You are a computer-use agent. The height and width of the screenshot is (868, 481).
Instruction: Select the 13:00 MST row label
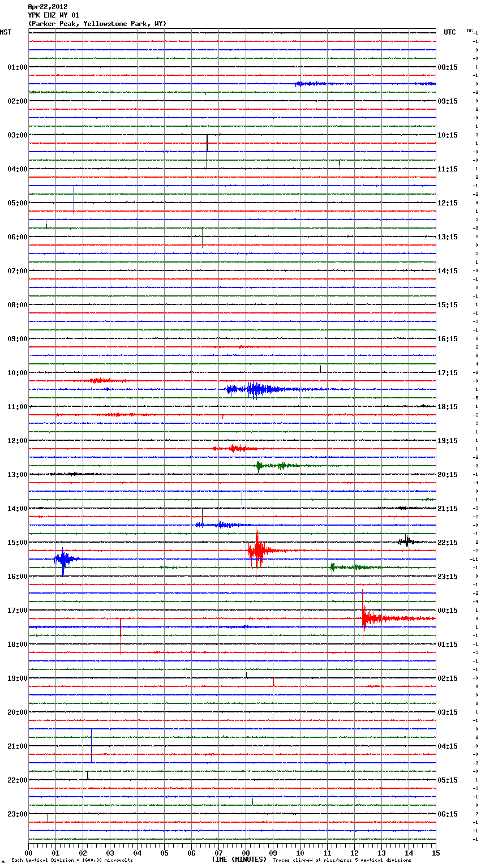click(x=18, y=475)
